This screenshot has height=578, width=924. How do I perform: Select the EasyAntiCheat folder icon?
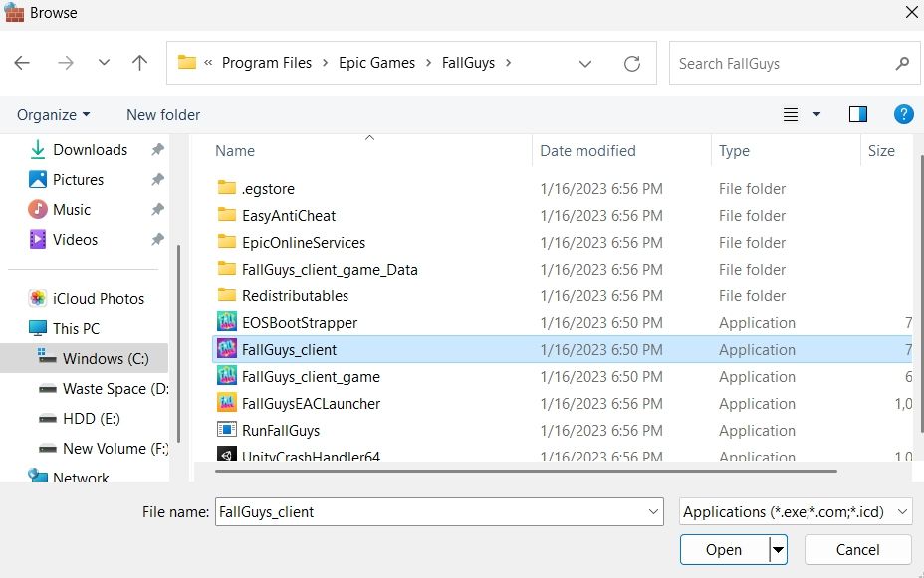point(227,214)
